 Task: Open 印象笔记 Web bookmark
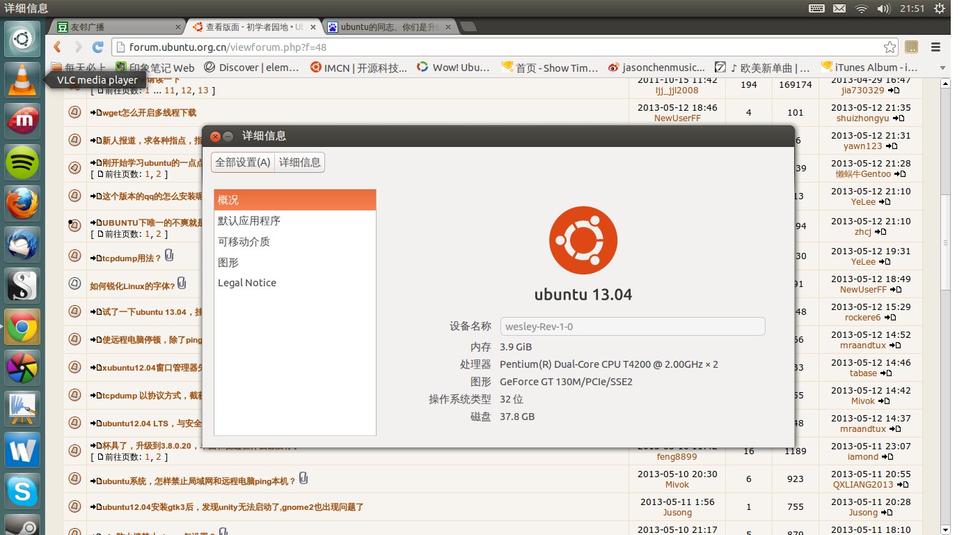click(x=155, y=68)
